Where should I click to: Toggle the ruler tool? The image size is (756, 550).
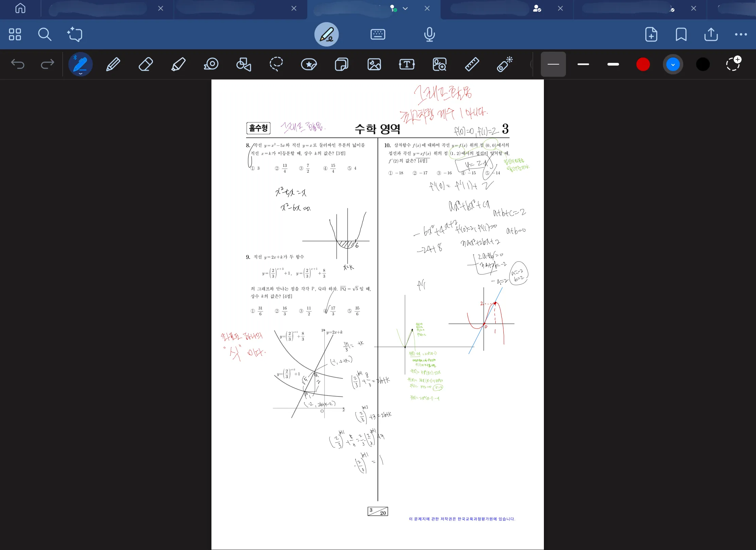coord(472,64)
